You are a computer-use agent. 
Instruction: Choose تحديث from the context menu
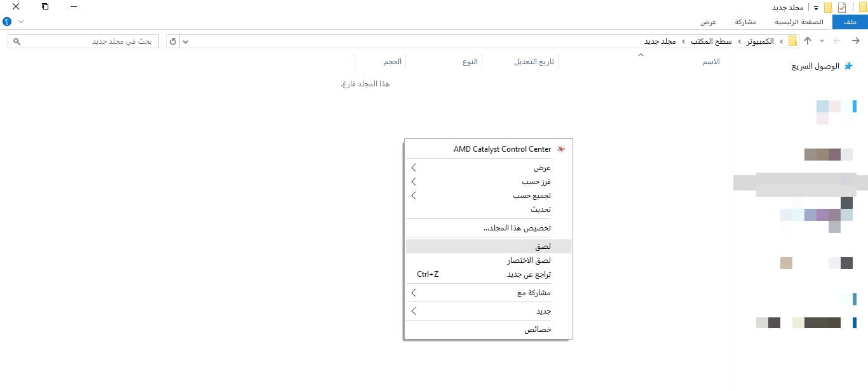pos(489,209)
